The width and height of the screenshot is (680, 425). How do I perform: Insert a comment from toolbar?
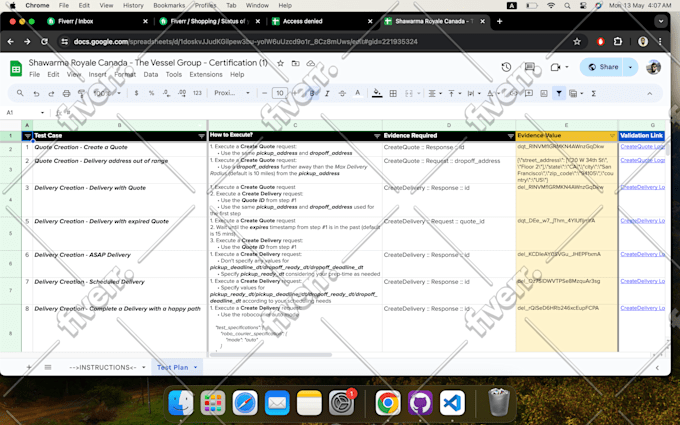[x=529, y=93]
